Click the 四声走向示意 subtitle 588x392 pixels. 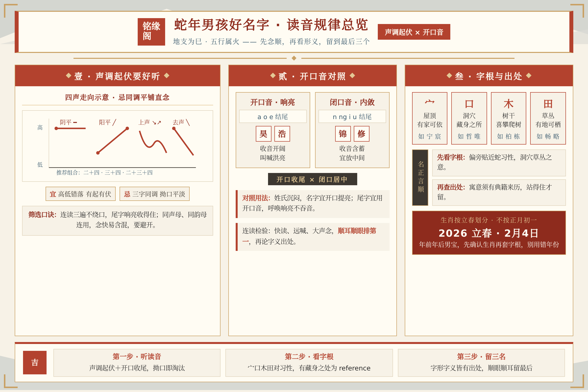pyautogui.click(x=117, y=97)
